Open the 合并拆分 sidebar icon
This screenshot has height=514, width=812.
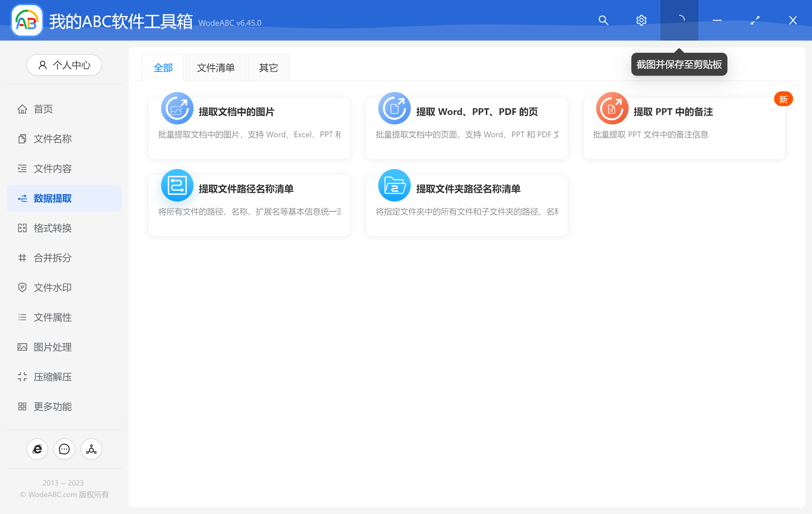pyautogui.click(x=22, y=258)
